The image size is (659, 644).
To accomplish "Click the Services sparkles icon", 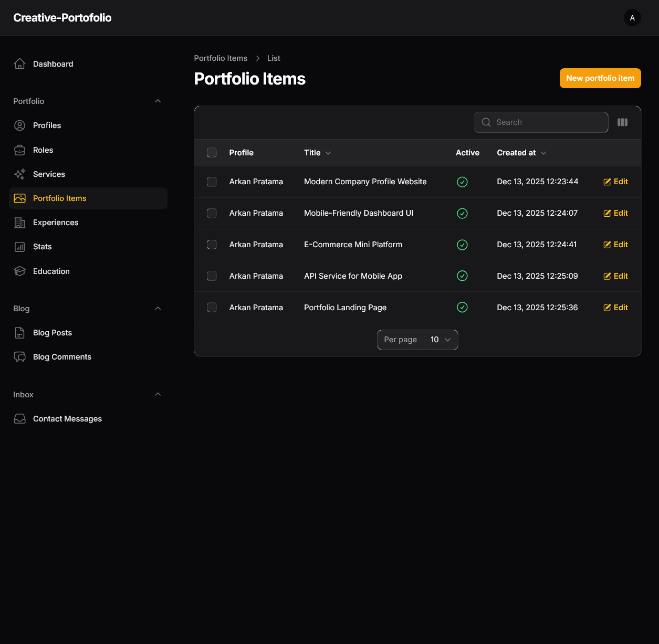I will point(19,174).
